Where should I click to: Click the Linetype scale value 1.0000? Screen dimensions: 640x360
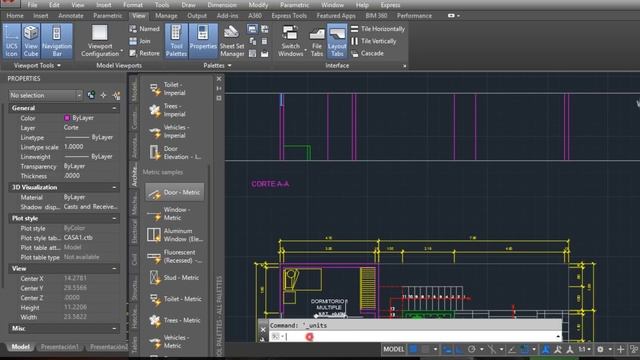coord(73,147)
